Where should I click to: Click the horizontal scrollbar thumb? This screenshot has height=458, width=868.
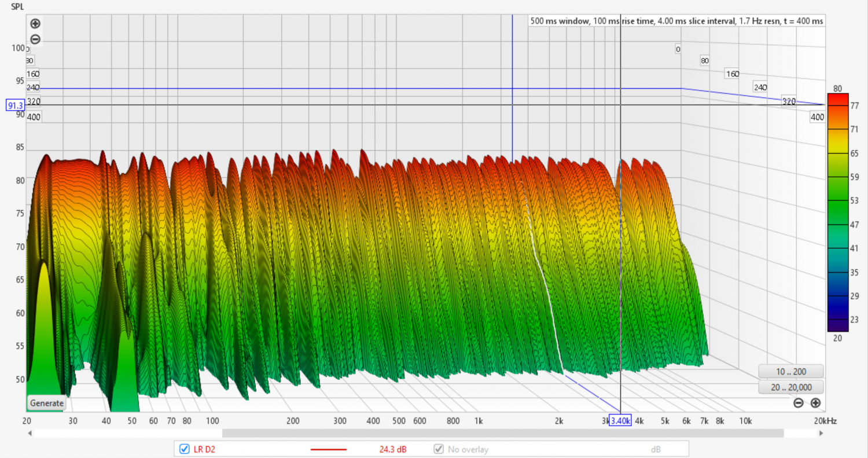click(503, 433)
